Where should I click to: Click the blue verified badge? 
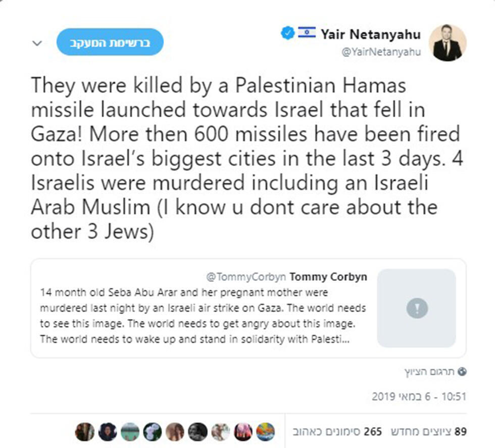tap(287, 33)
